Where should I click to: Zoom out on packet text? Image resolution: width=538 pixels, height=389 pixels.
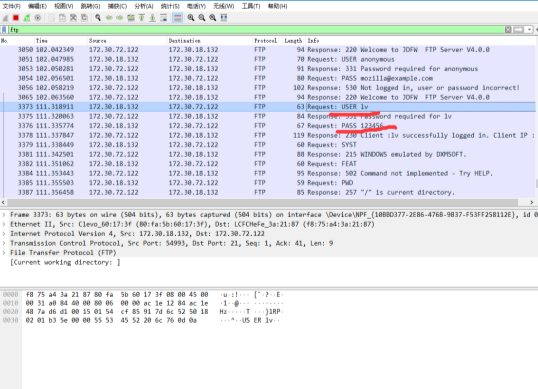[202, 18]
